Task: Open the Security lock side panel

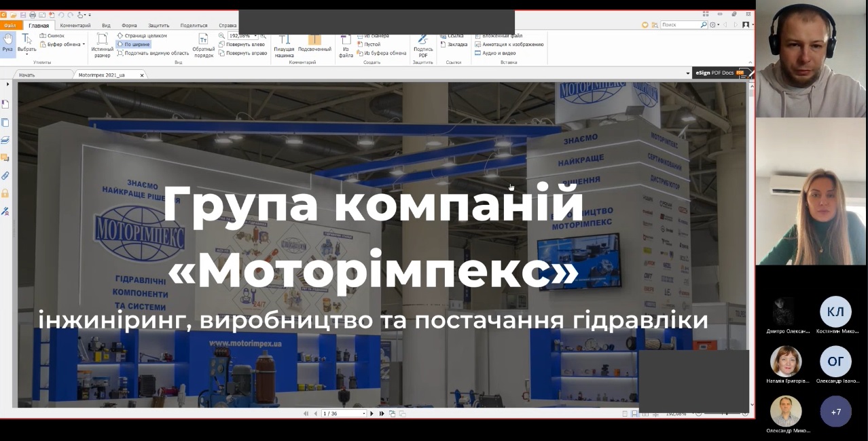Action: [5, 193]
